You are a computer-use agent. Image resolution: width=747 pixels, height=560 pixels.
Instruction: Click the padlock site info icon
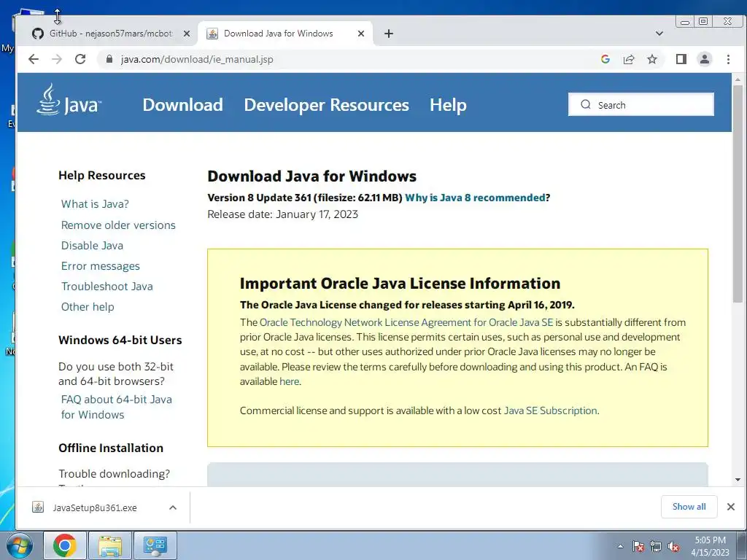pyautogui.click(x=109, y=59)
